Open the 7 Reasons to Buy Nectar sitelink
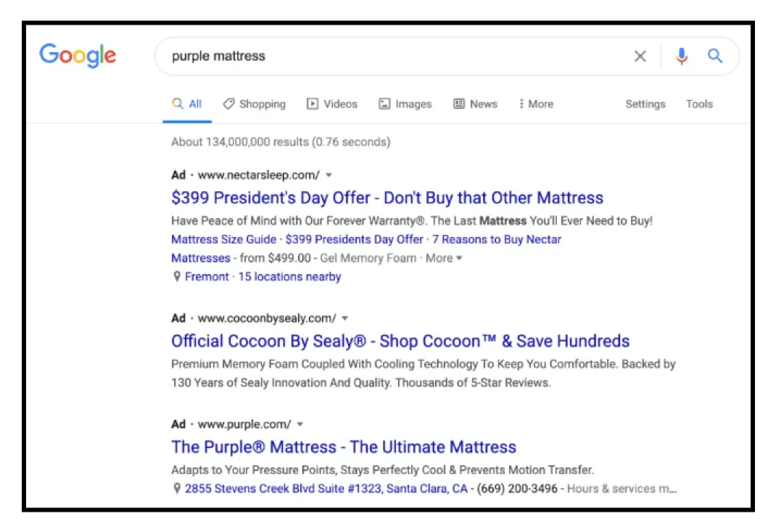 [496, 239]
